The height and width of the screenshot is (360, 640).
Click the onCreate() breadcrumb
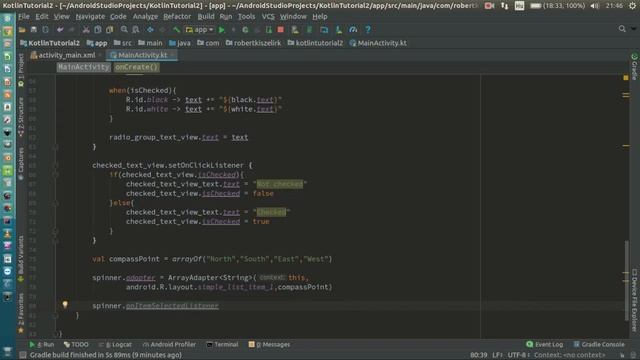(x=136, y=67)
